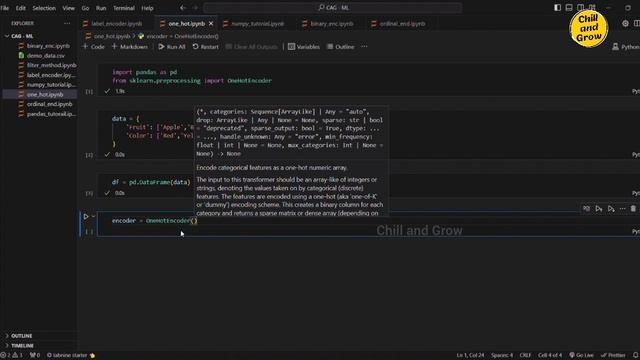Restart the notebook kernel
640x360 pixels.
pos(206,47)
